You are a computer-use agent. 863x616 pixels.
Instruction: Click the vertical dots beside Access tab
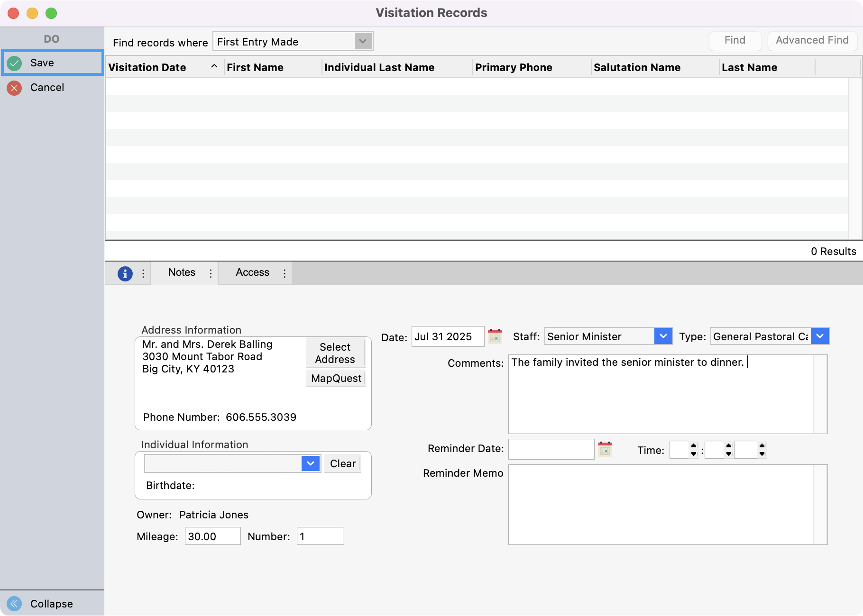(x=284, y=273)
